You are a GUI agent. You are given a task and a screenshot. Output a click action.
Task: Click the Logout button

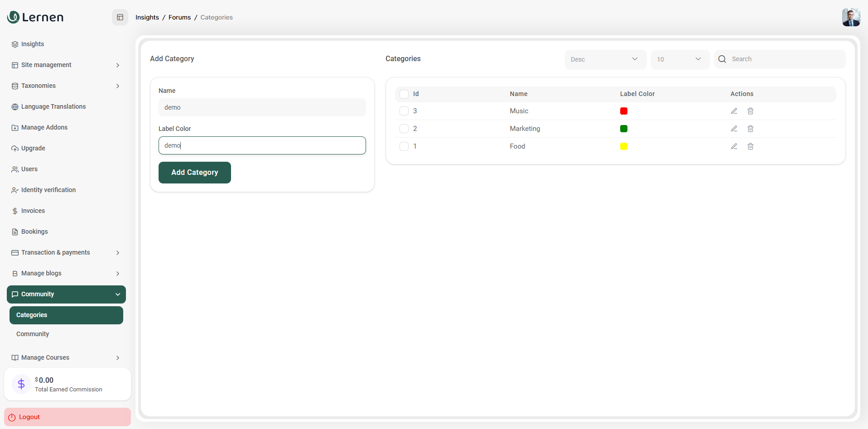(x=67, y=417)
